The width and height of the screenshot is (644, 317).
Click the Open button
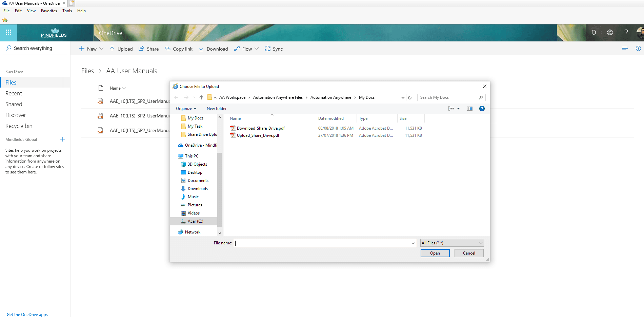point(435,253)
